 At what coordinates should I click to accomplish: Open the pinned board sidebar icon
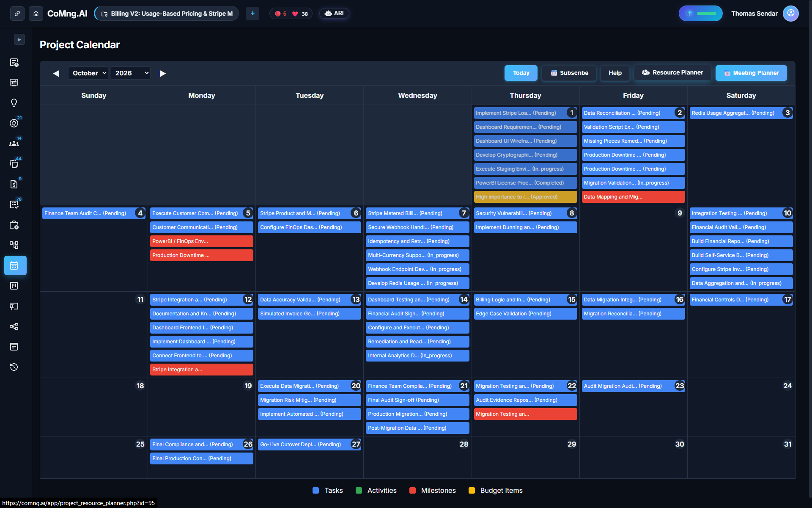(x=14, y=306)
